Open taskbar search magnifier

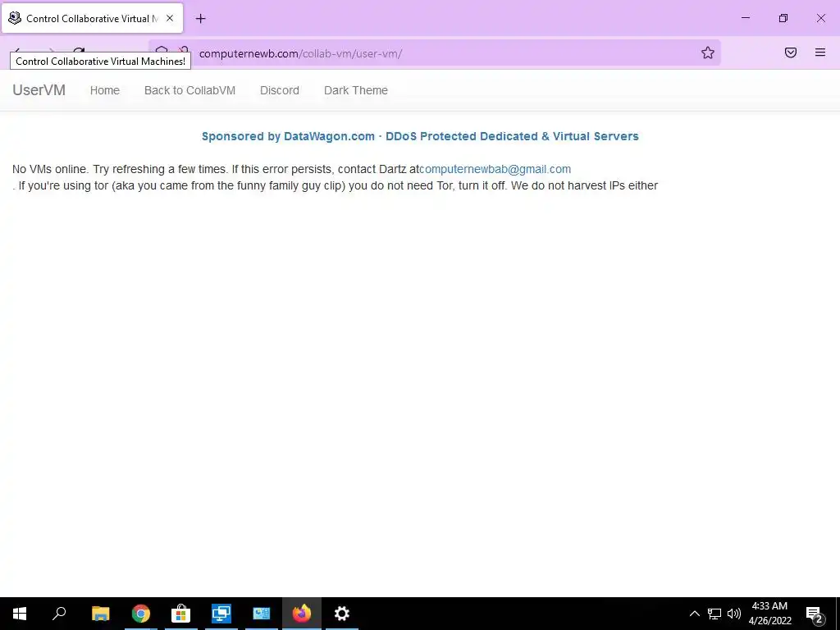pyautogui.click(x=59, y=614)
